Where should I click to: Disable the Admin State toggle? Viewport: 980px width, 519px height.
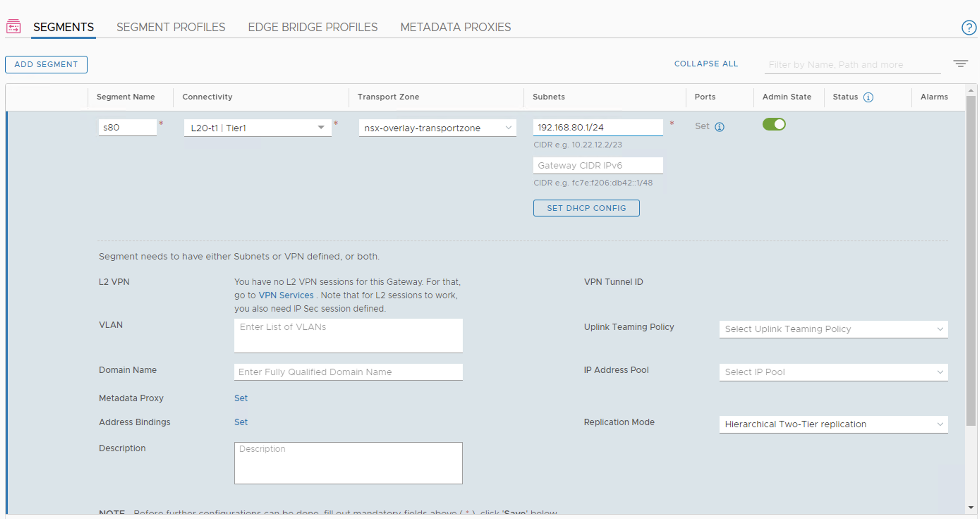[x=774, y=124]
